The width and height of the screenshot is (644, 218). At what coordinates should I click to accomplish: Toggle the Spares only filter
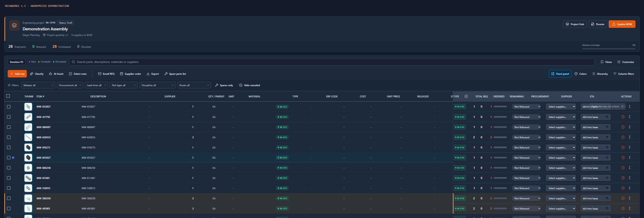[224, 85]
